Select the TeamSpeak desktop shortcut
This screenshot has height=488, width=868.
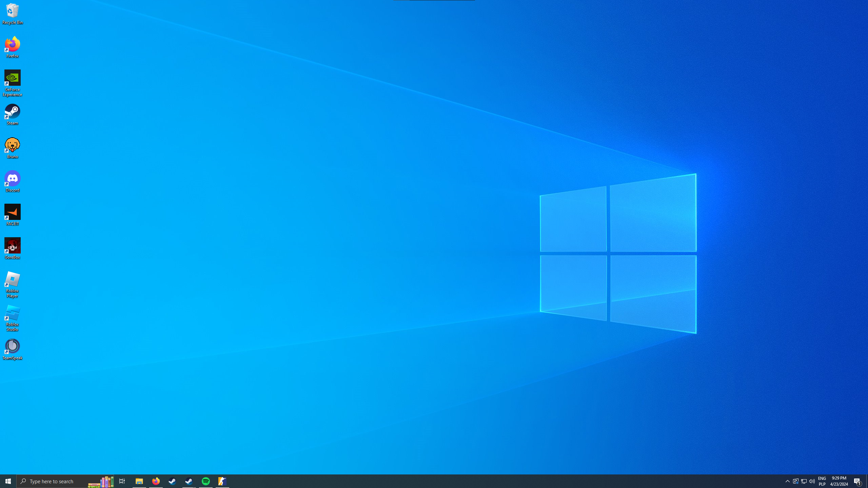13,349
